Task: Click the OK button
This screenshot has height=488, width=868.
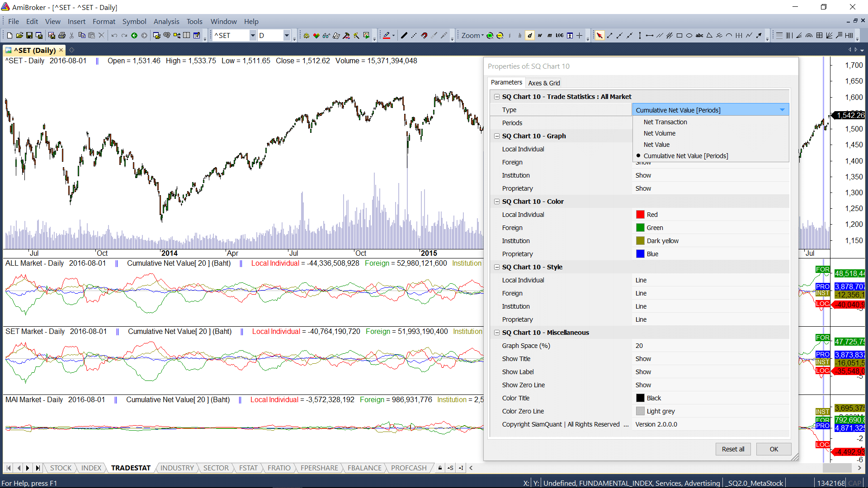Action: point(774,449)
